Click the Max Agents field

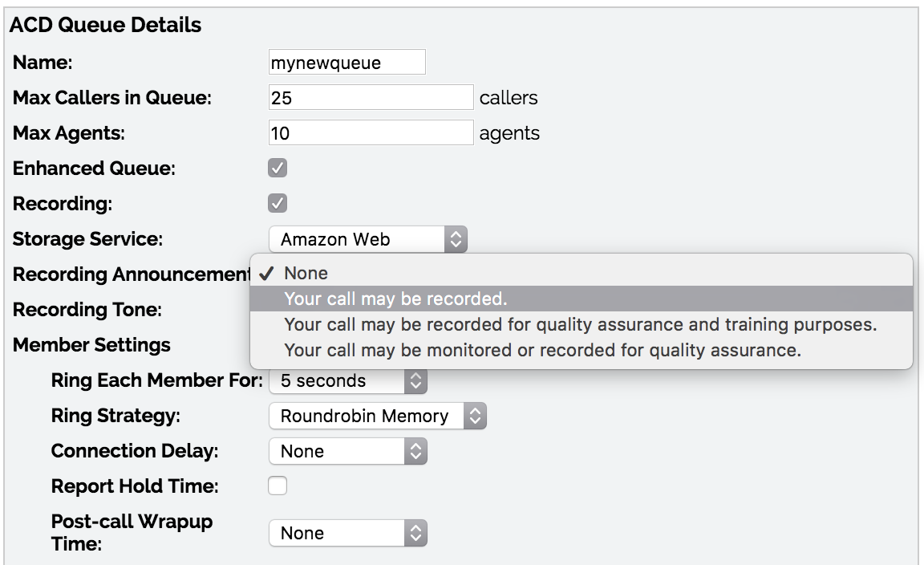click(x=369, y=132)
